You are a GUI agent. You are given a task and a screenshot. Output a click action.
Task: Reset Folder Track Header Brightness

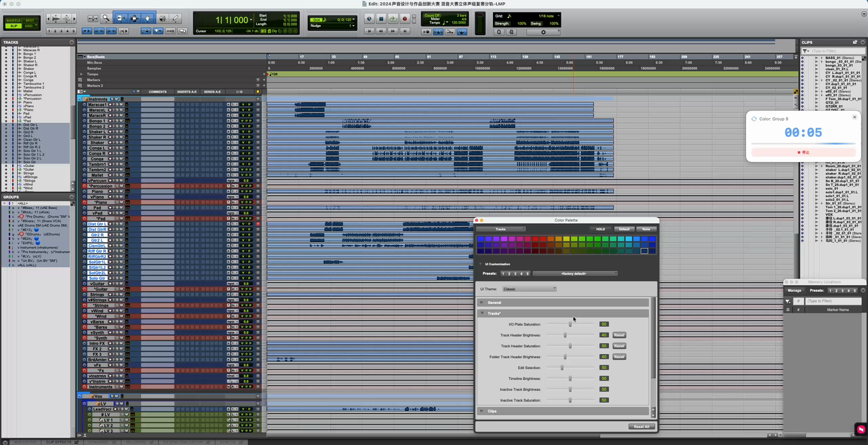pos(619,357)
